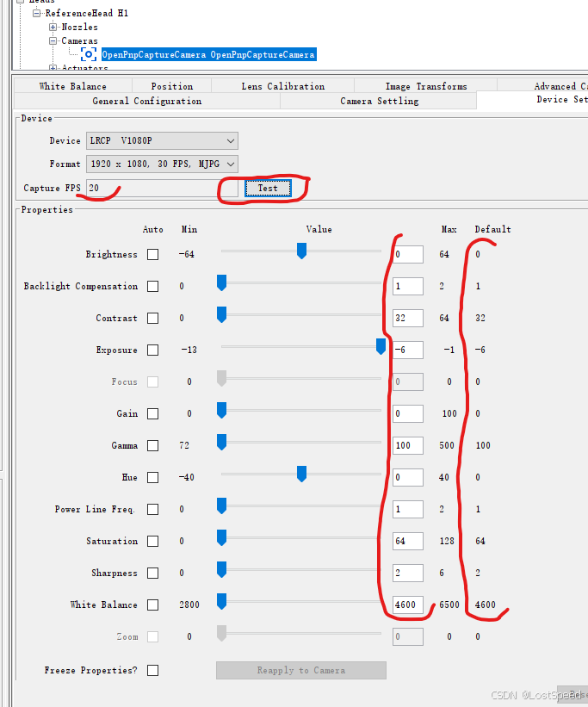Switch to the Position tab
The width and height of the screenshot is (588, 707).
[172, 85]
